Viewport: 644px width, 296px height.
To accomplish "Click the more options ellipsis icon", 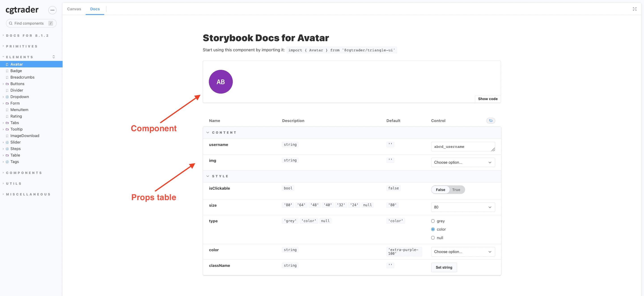I will (52, 9).
